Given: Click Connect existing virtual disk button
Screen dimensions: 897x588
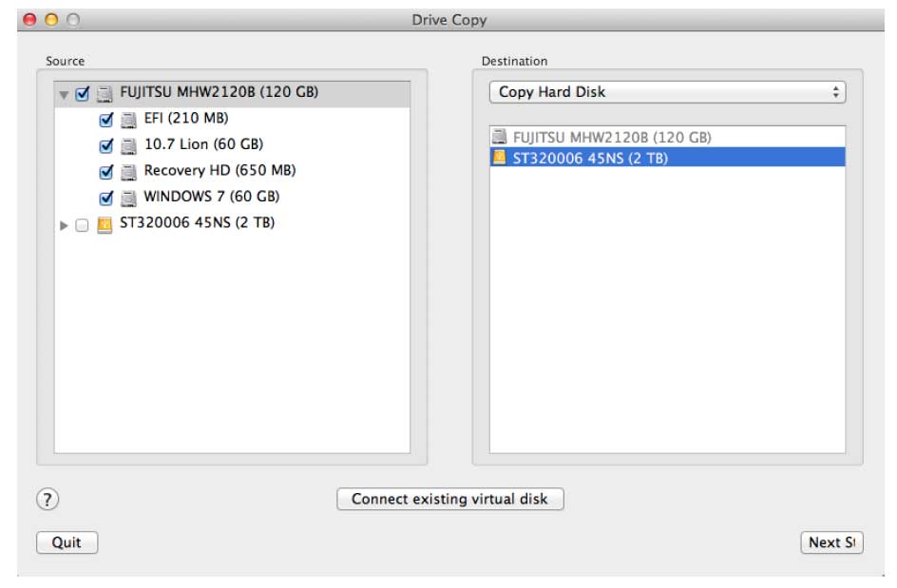Looking at the screenshot, I should 450,499.
